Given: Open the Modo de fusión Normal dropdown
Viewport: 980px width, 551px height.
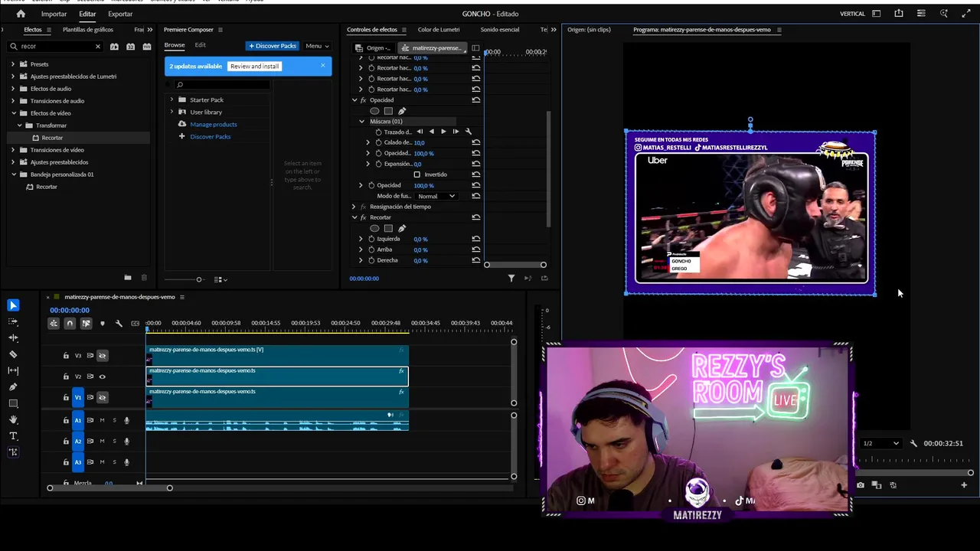Looking at the screenshot, I should (x=436, y=196).
